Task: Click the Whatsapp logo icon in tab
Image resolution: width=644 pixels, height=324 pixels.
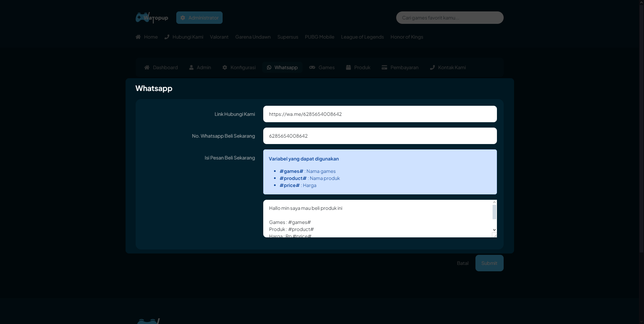Action: pos(269,67)
